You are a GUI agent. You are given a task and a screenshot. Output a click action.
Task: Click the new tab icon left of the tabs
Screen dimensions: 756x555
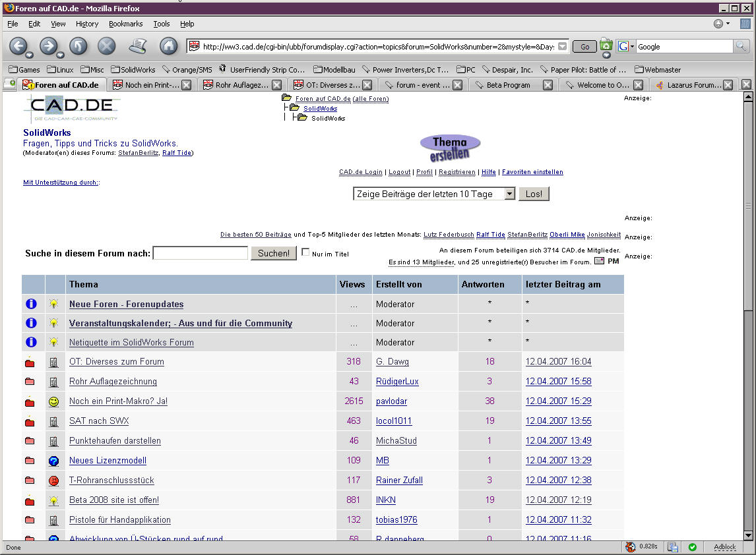pyautogui.click(x=10, y=84)
